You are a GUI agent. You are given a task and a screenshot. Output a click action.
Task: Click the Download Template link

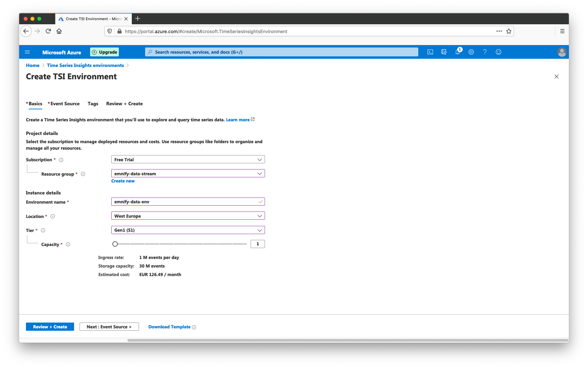tap(169, 327)
